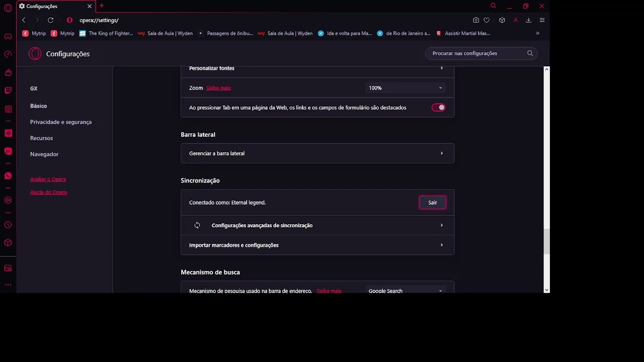Reload the settings page
644x362 pixels.
(50, 20)
